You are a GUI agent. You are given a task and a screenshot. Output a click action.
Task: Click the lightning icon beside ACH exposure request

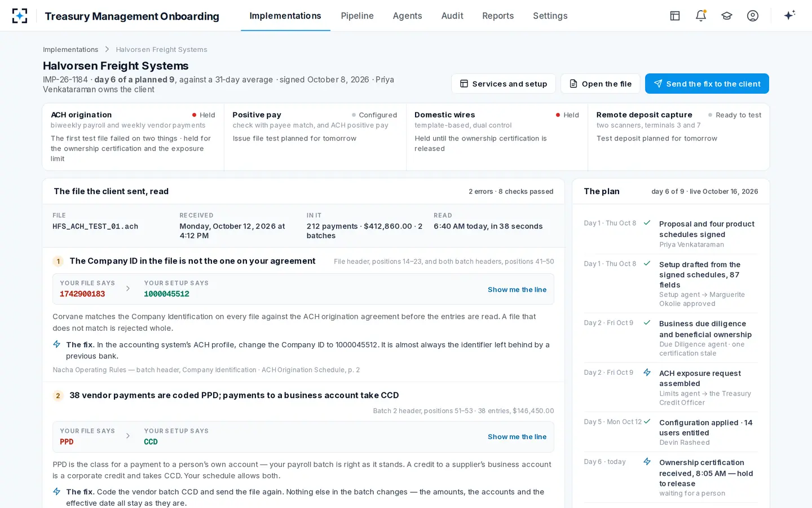tap(647, 373)
